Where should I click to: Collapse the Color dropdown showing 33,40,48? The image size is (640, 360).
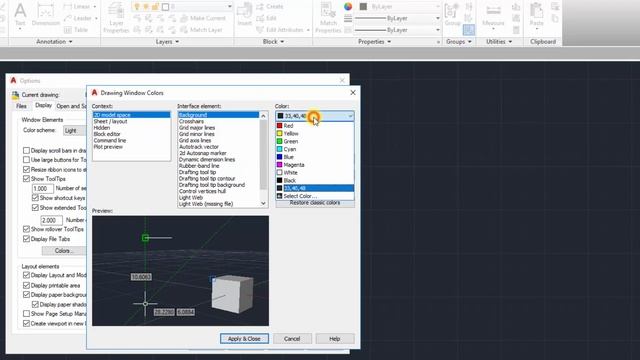pyautogui.click(x=315, y=116)
